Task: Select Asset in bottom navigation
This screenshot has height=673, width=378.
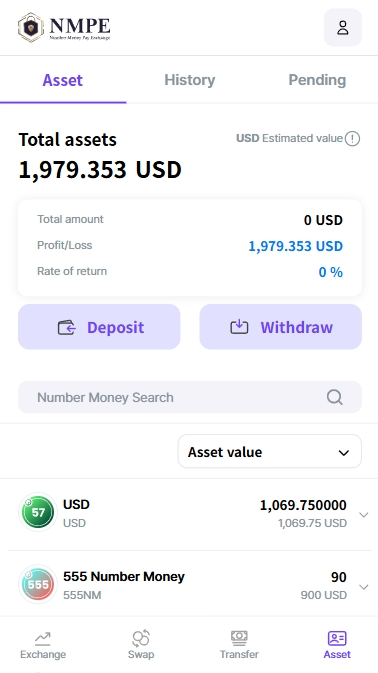Action: 337,645
